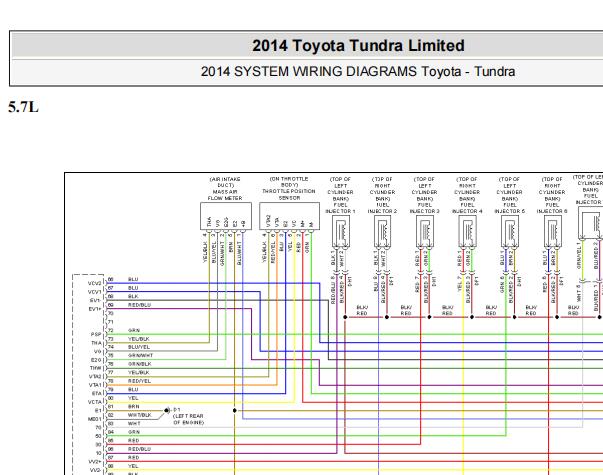Click the Throttle Position Sensor connector box
Image resolution: width=603 pixels, height=475 pixels.
click(x=289, y=216)
